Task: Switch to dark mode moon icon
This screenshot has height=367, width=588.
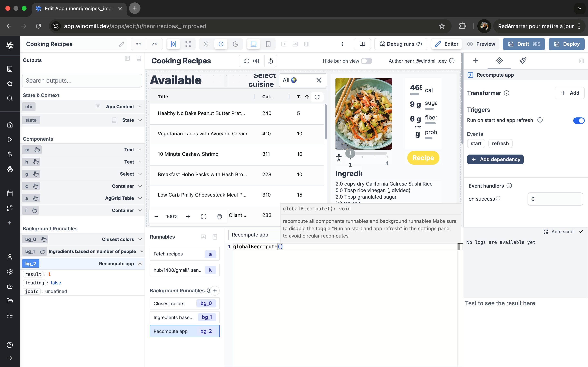Action: (235, 44)
